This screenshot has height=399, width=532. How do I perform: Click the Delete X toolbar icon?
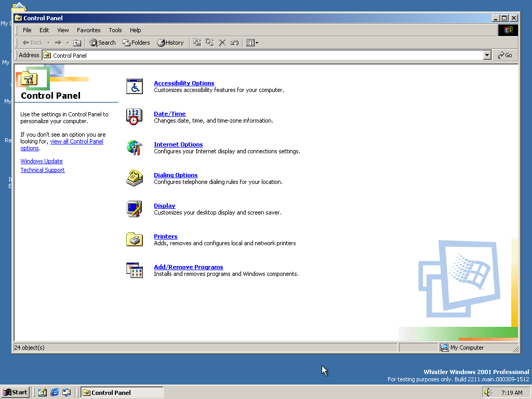tap(222, 43)
